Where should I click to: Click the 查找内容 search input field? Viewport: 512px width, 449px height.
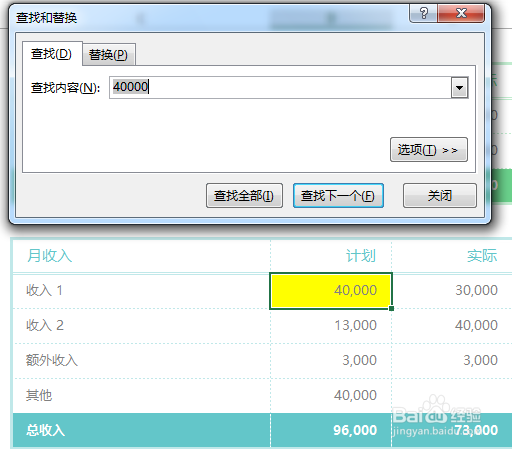click(280, 87)
